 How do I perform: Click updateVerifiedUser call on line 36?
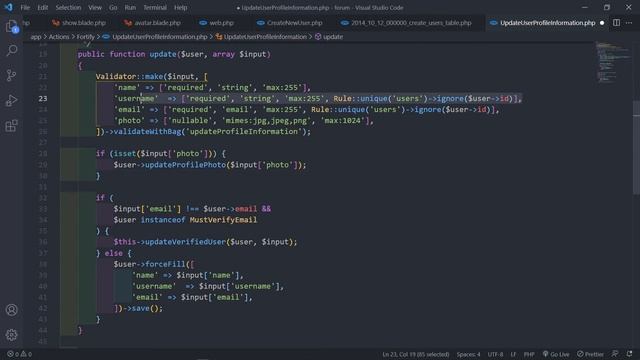pyautogui.click(x=185, y=242)
